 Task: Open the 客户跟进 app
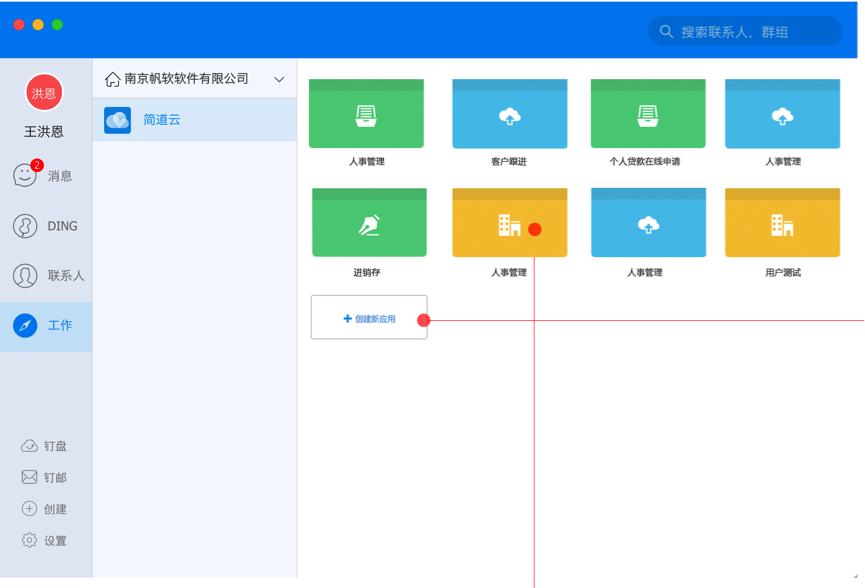click(x=509, y=113)
